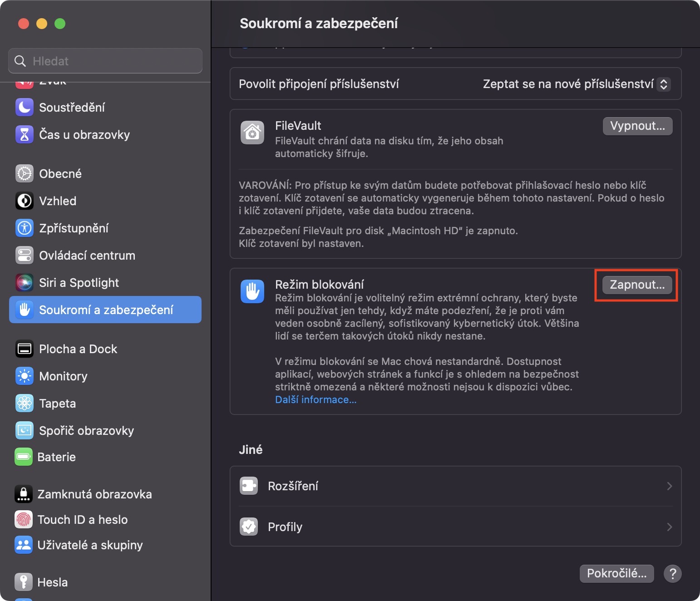Expand the Profily row chevron
Screen dimensions: 700x601
(x=669, y=527)
